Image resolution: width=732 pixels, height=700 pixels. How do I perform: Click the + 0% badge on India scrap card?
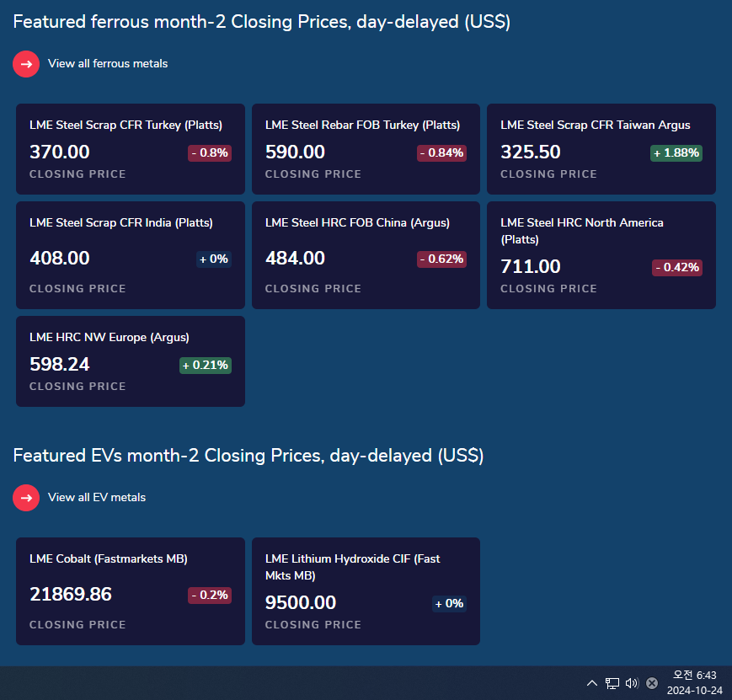[213, 259]
